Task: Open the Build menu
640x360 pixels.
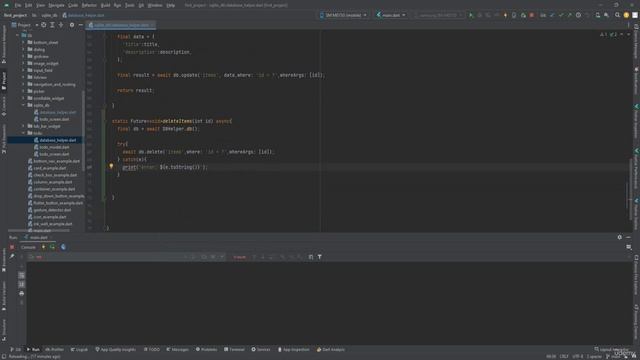Action: point(105,5)
